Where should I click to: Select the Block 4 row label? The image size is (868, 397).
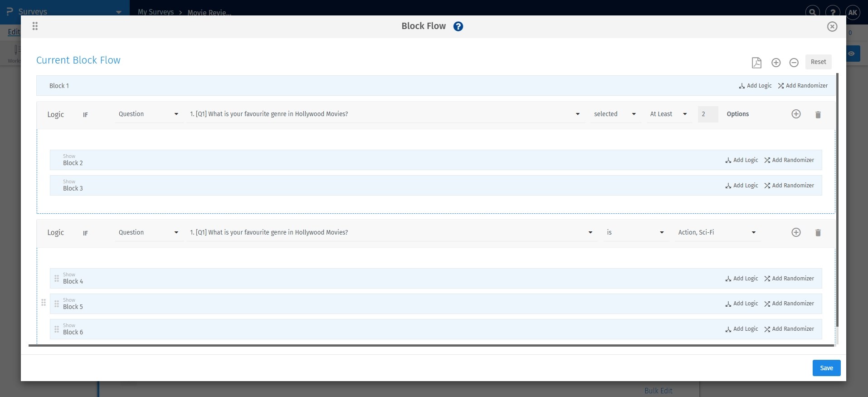73,281
